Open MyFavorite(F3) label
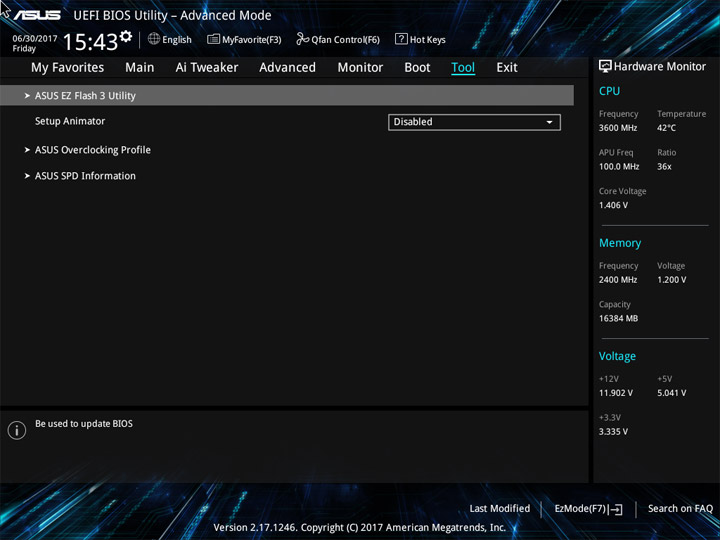 [252, 40]
